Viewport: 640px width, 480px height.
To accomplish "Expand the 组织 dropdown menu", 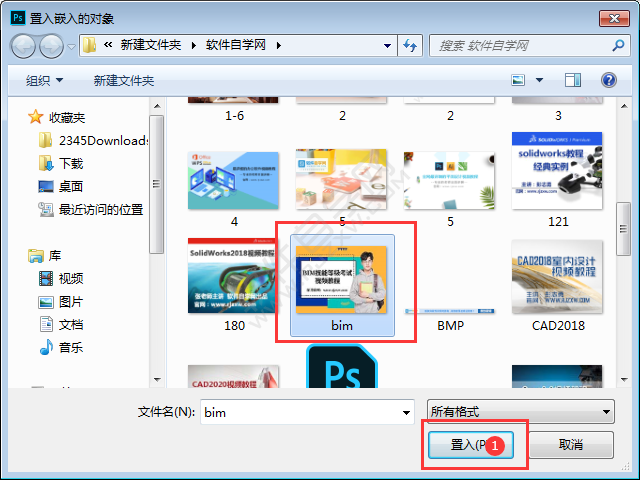I will point(44,80).
